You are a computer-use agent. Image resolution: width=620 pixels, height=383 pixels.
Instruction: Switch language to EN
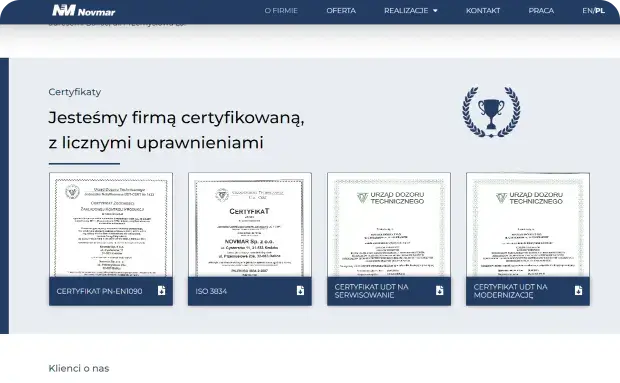coord(587,11)
